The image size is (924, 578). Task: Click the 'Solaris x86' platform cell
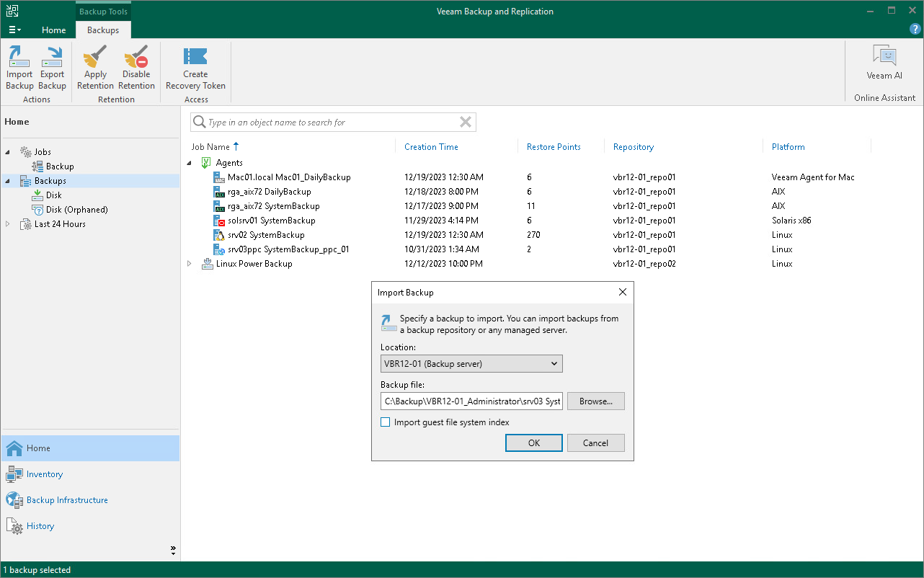click(791, 221)
